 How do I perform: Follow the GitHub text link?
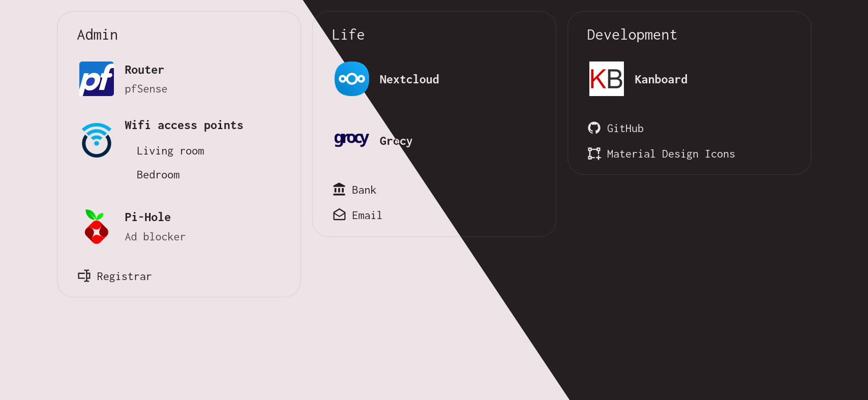point(625,129)
